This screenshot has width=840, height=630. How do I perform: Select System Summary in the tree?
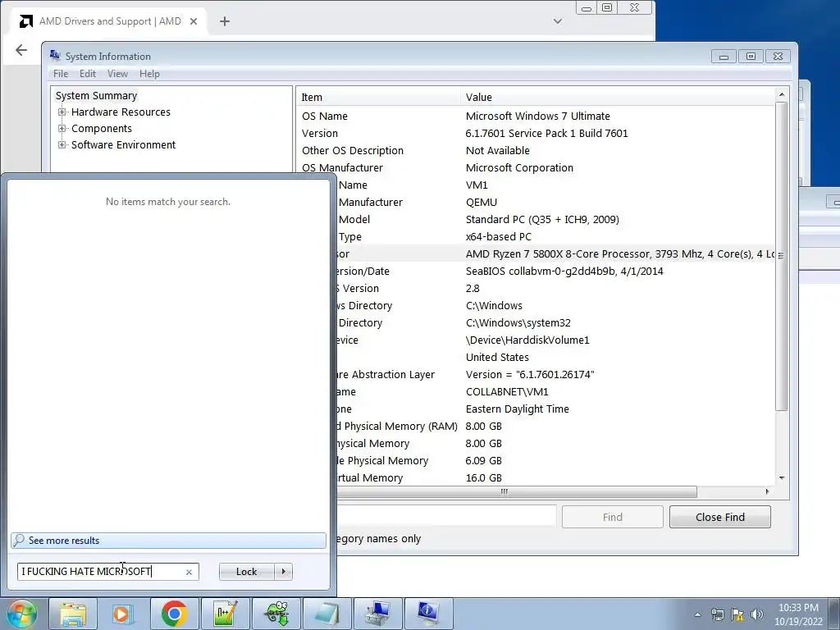pos(97,95)
